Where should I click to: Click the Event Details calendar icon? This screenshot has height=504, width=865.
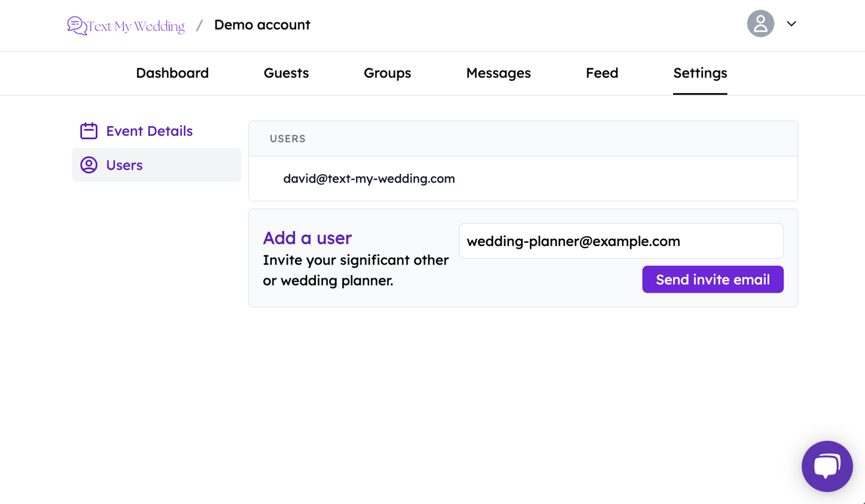tap(89, 131)
